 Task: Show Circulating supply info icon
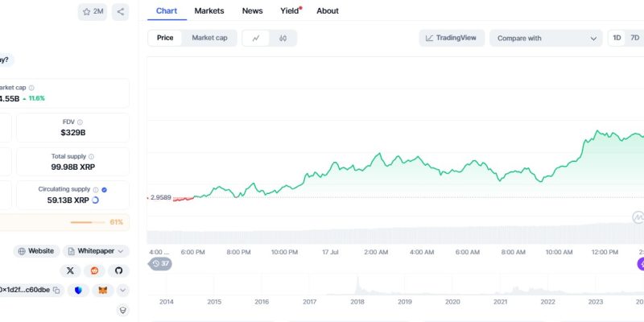(x=96, y=190)
